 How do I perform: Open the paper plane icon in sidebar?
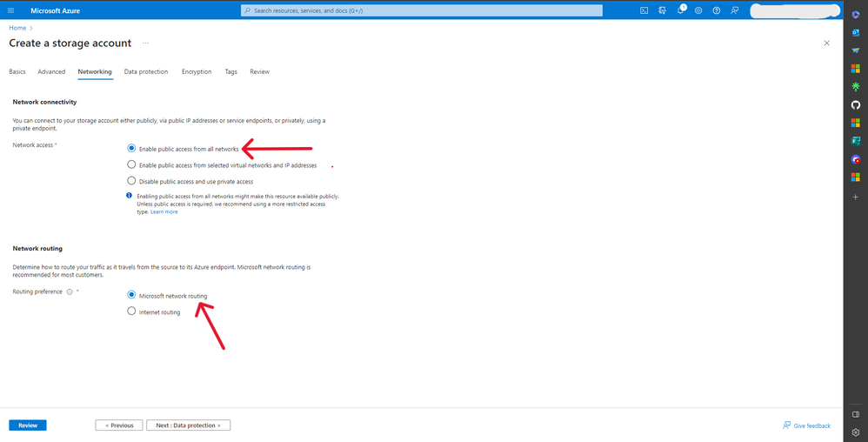[855, 50]
